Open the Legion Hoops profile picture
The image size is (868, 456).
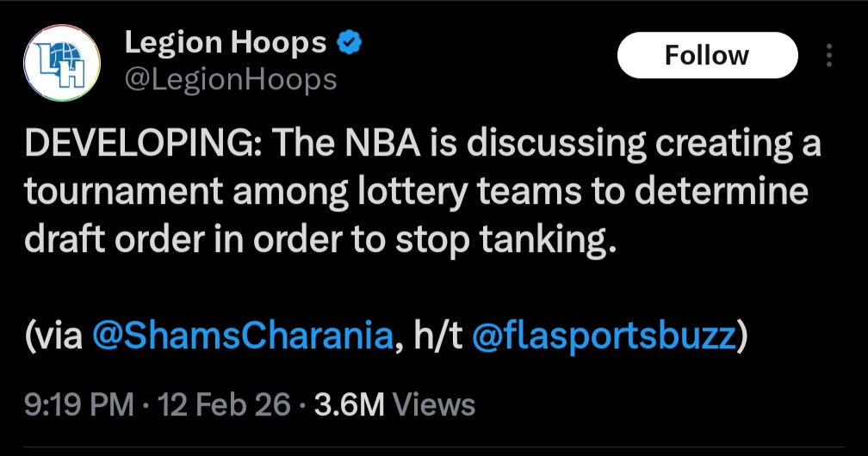61,62
